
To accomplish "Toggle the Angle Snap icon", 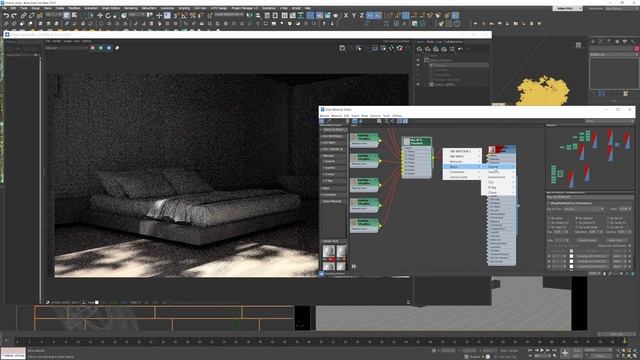I will [184, 16].
